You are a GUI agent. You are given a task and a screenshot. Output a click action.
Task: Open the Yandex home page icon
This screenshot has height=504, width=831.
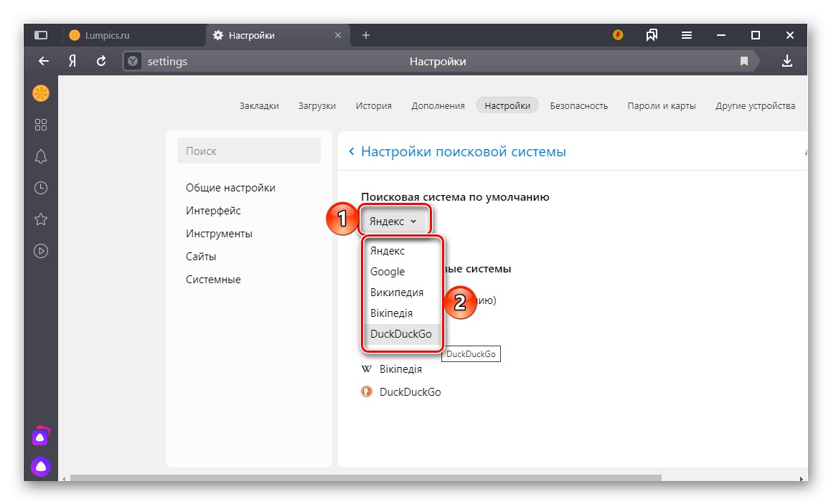72,62
